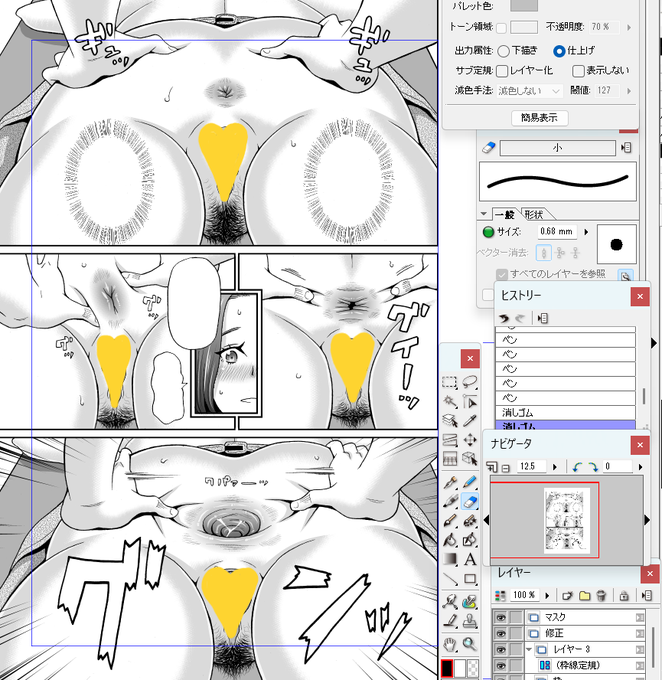Pick the rectangle shape tool
The width and height of the screenshot is (662, 680).
(470, 579)
